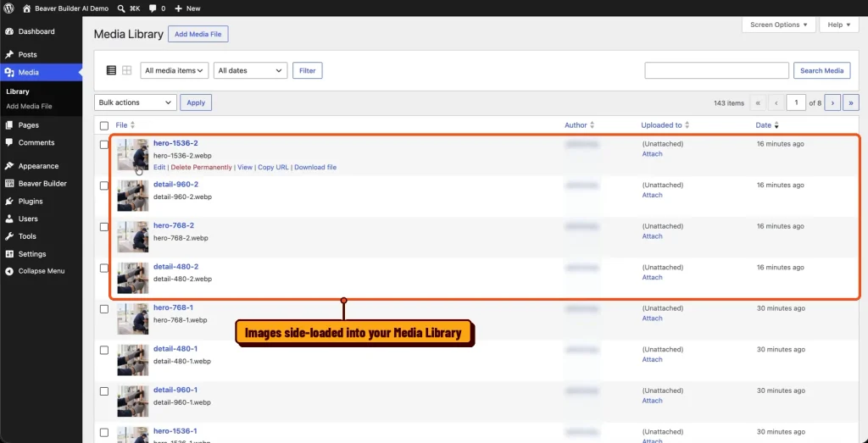Check the detail-480-1 row checkbox
This screenshot has height=443, width=868.
tap(104, 350)
